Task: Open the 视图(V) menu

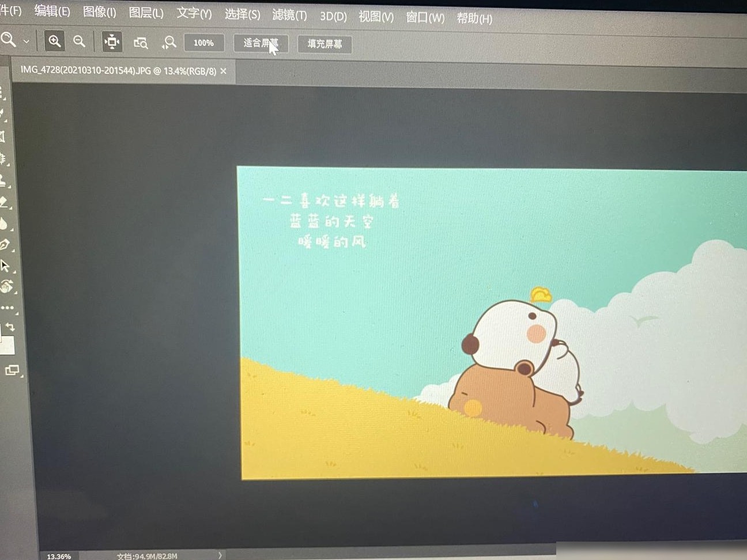Action: coord(376,17)
